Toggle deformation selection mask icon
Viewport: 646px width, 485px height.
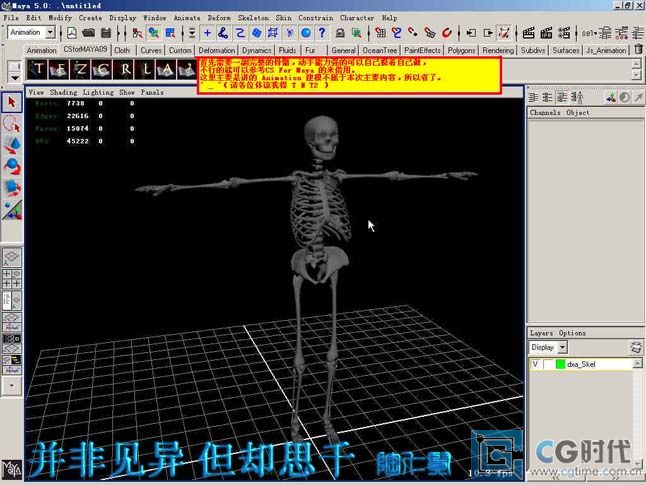273,33
